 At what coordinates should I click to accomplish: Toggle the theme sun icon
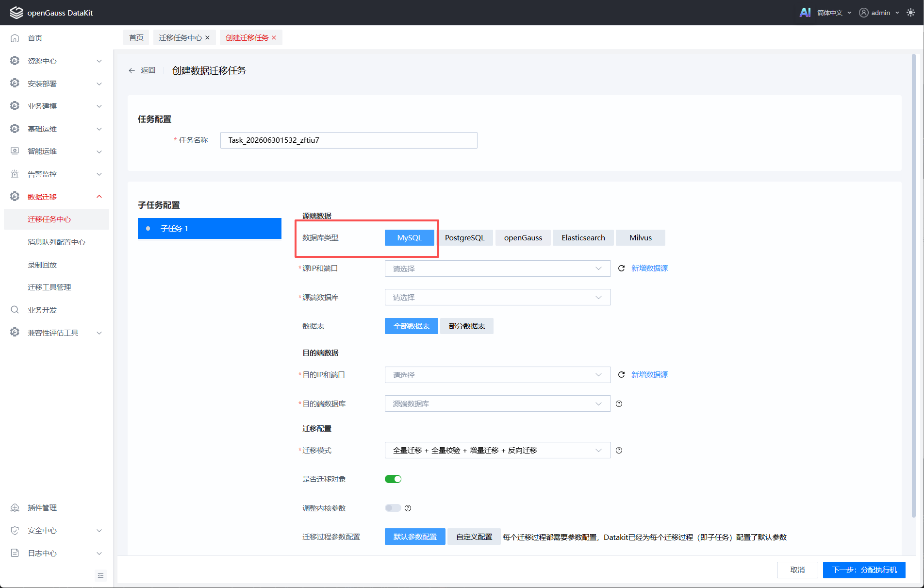910,13
